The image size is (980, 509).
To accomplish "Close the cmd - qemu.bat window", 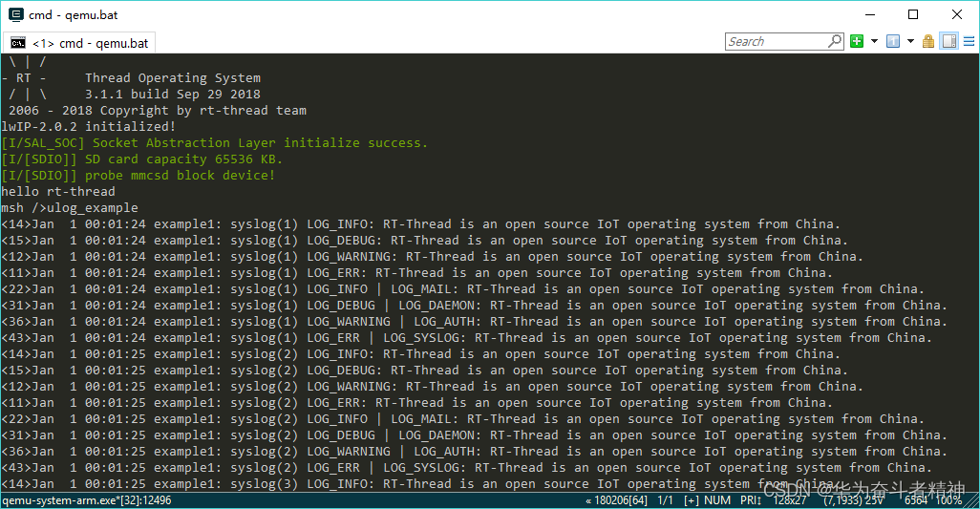I will tap(956, 14).
